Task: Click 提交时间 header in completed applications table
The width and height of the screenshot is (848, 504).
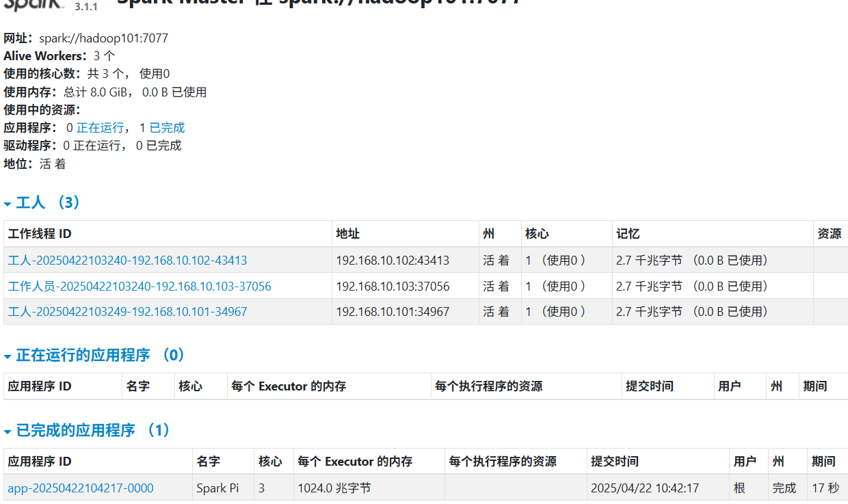Action: [615, 461]
